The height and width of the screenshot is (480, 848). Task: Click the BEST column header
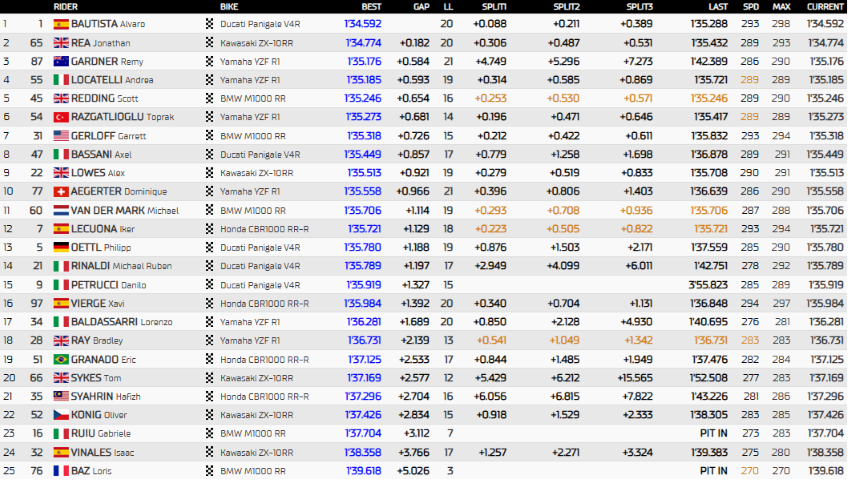coord(372,6)
